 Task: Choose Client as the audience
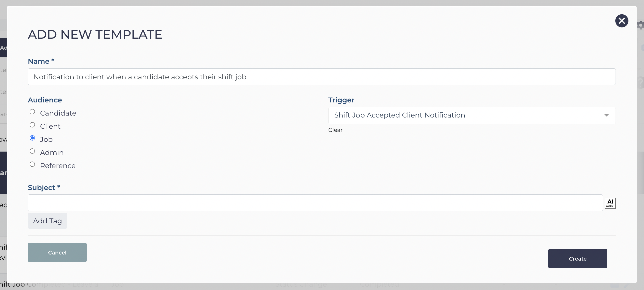[32, 125]
